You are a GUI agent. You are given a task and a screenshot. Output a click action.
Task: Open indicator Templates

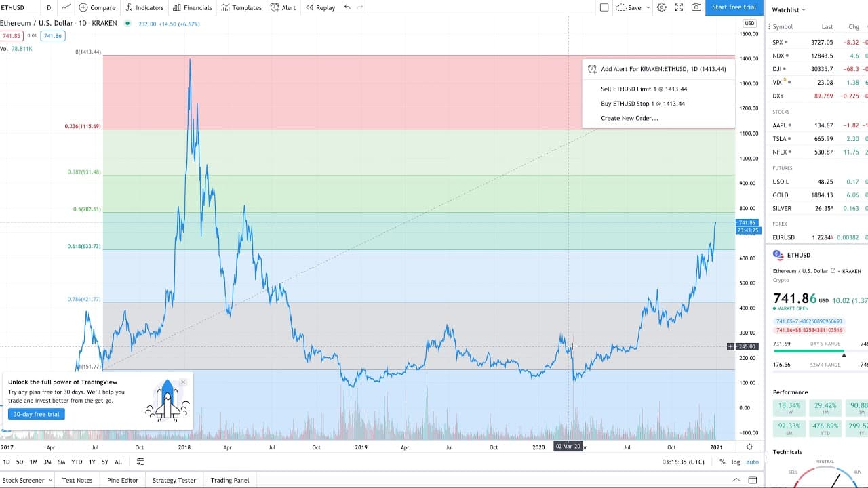(x=241, y=7)
